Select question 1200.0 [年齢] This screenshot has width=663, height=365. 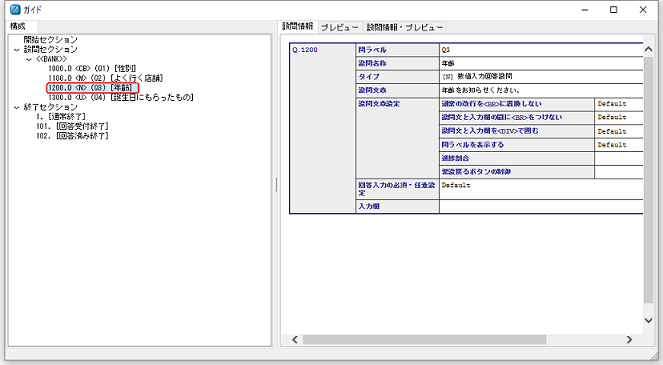click(93, 88)
